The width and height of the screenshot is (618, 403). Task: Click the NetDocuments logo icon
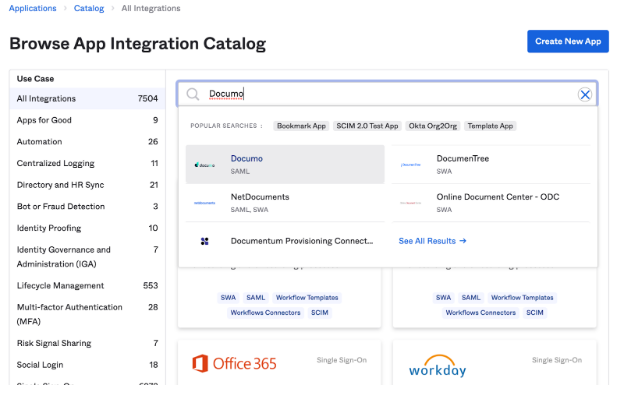click(x=205, y=203)
